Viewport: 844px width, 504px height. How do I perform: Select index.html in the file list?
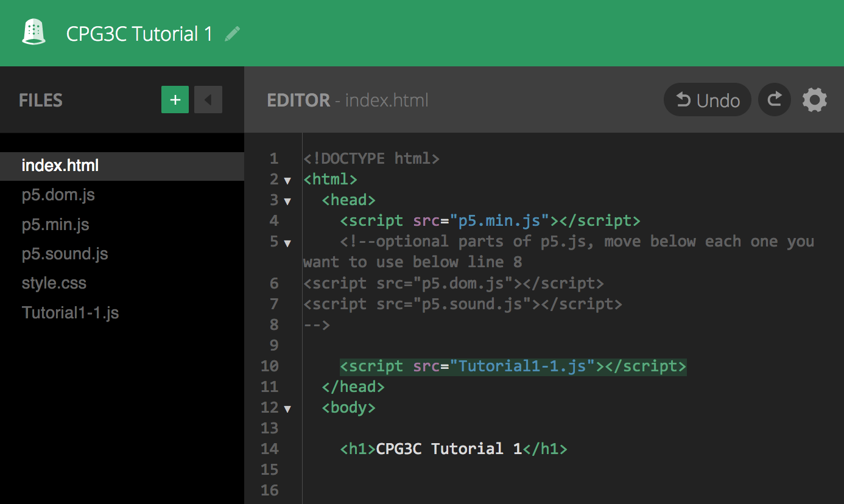point(60,166)
